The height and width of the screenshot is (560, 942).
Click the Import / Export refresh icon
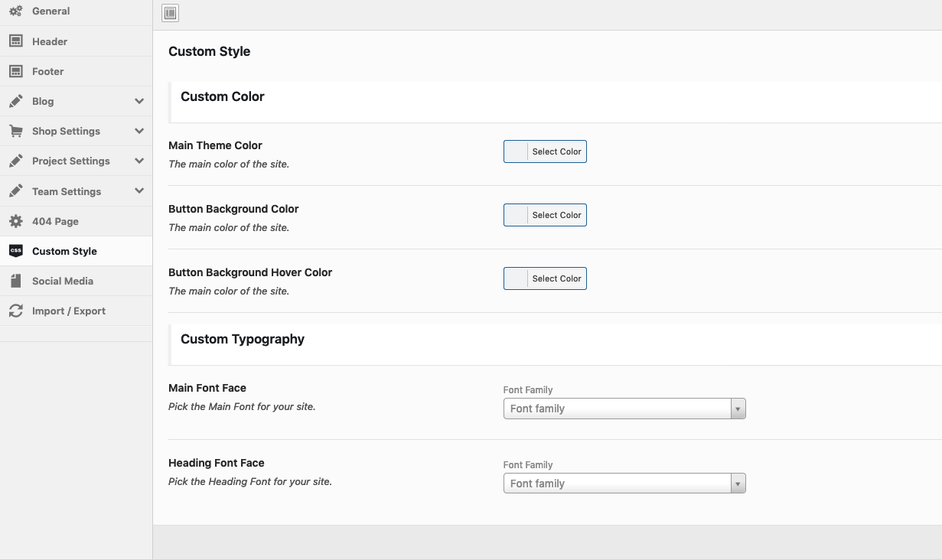(15, 311)
